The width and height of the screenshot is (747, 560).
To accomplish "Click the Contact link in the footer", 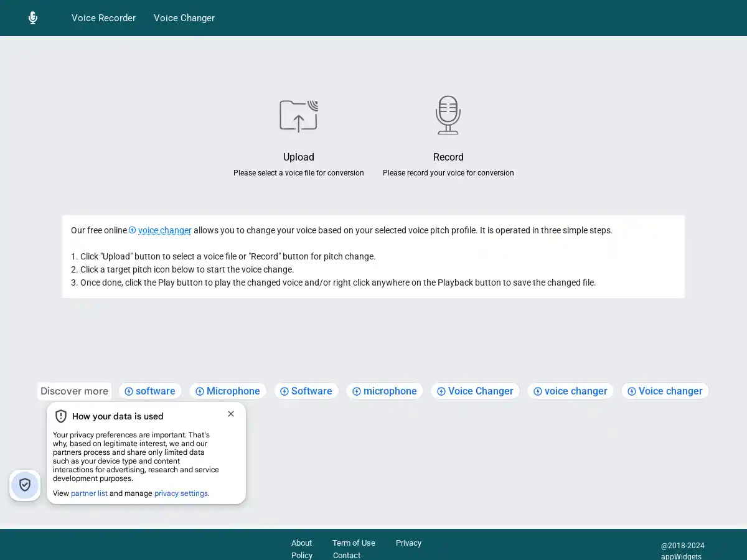I will pos(347,555).
